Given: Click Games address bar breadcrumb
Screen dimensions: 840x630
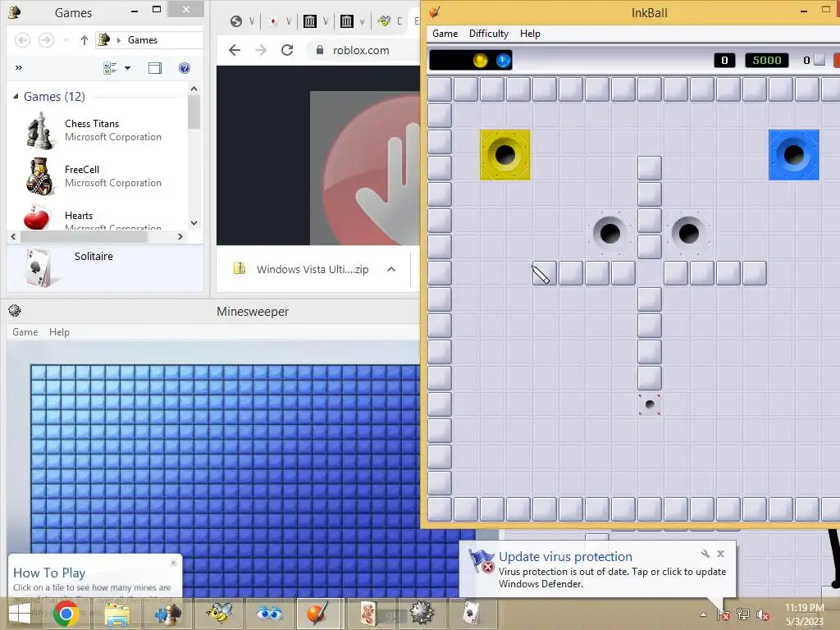Looking at the screenshot, I should 143,40.
